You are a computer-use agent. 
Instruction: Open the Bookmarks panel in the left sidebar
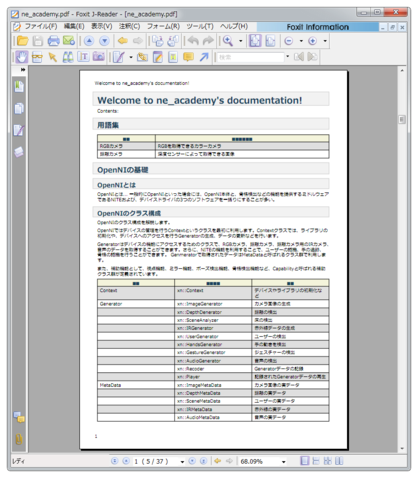click(x=19, y=86)
